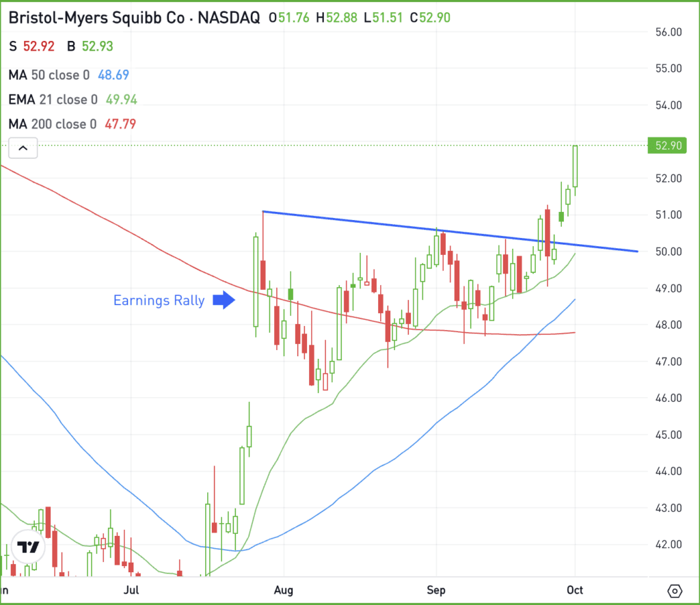The image size is (700, 605).
Task: Click the Oct label on time axis
Action: coord(575,590)
